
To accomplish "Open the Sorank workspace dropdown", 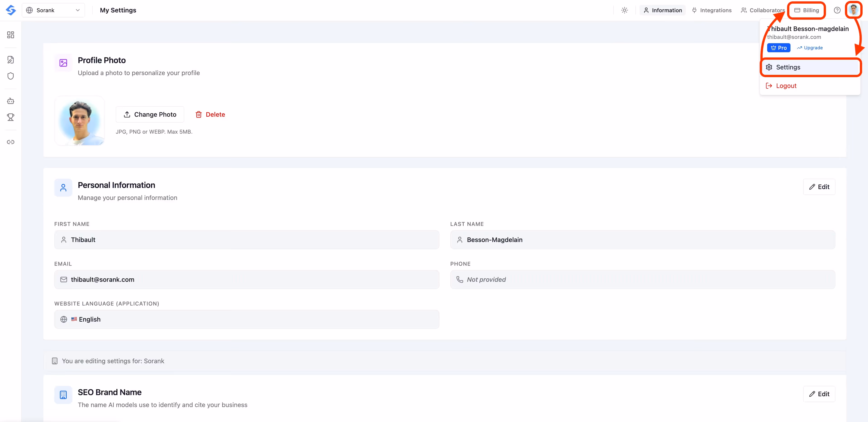I will coord(53,10).
